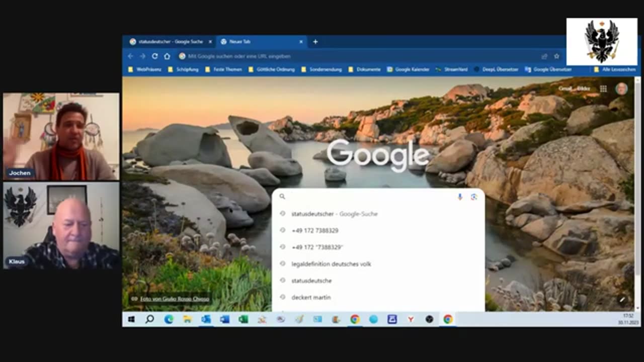This screenshot has width=644, height=362.
Task: Click the browser forward arrow
Action: (x=142, y=56)
